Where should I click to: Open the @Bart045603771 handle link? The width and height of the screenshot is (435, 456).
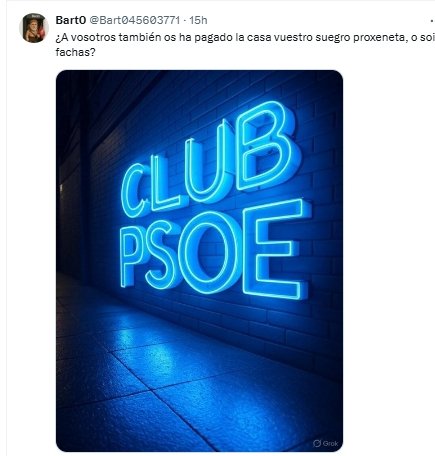tap(135, 20)
